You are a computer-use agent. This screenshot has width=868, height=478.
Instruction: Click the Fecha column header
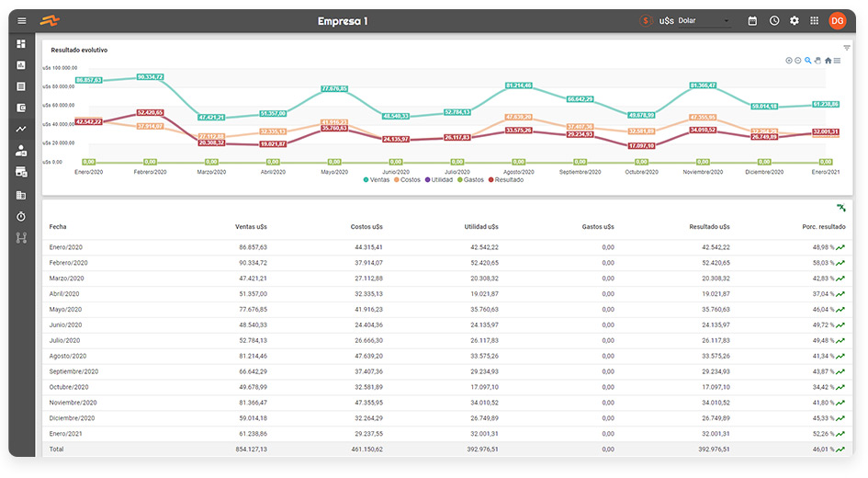pos(58,226)
